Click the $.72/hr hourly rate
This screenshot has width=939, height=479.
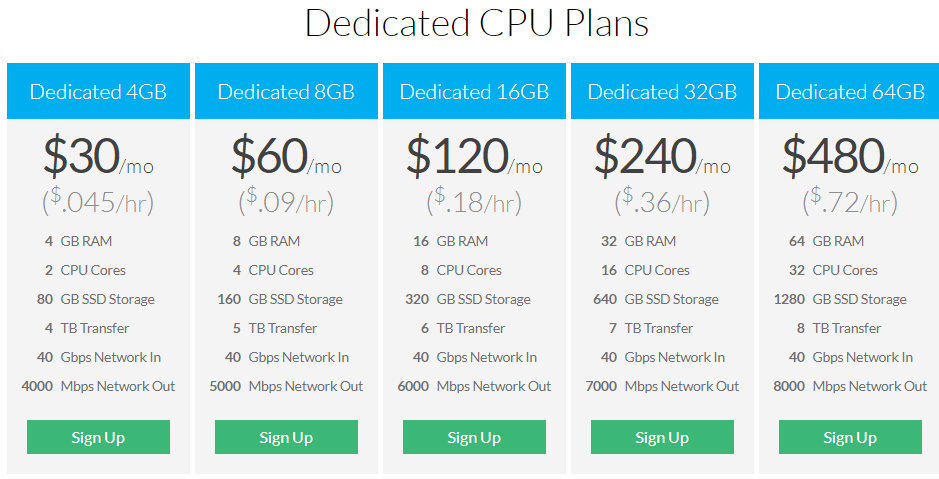click(x=850, y=202)
